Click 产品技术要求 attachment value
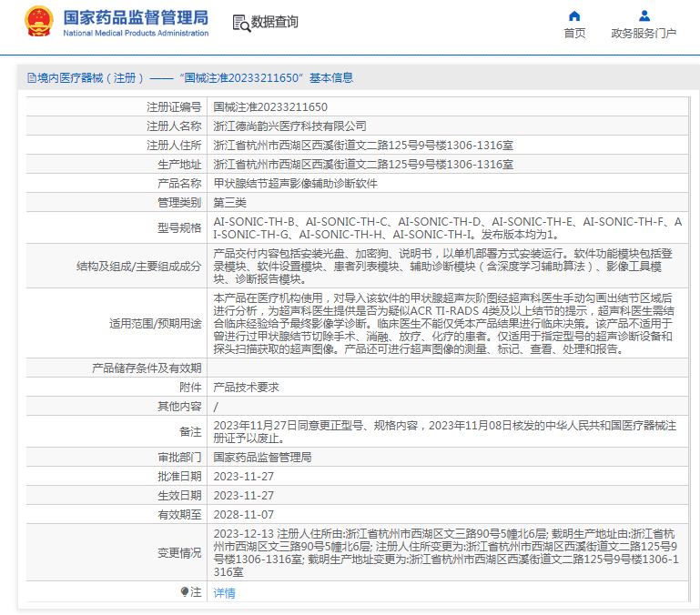 [x=246, y=388]
